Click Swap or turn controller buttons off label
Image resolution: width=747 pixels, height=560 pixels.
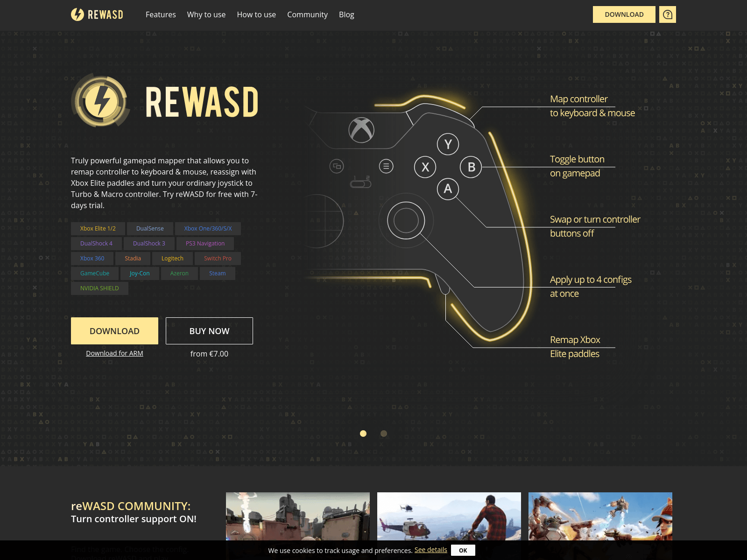coord(595,226)
